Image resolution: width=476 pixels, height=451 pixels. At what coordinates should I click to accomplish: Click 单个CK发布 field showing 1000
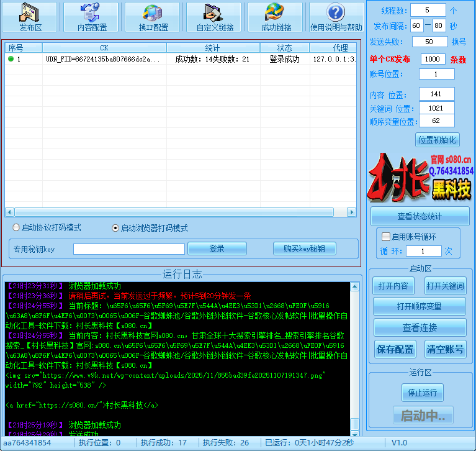(x=433, y=59)
